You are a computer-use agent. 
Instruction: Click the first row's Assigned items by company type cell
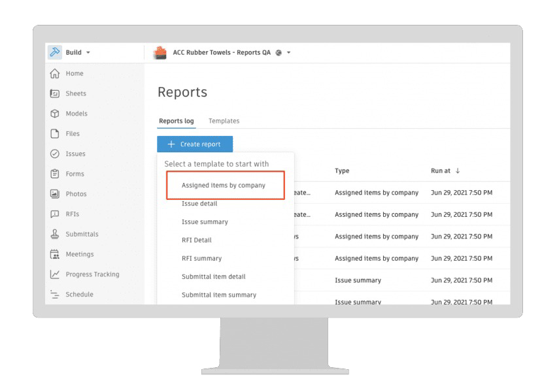pyautogui.click(x=377, y=193)
